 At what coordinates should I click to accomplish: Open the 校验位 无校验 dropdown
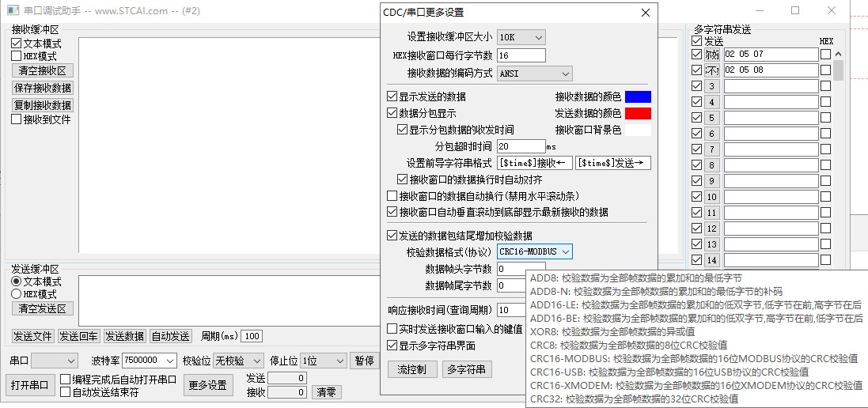point(238,361)
